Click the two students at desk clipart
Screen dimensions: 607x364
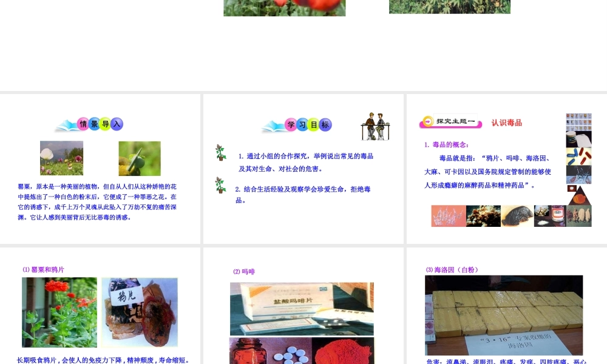(x=375, y=127)
